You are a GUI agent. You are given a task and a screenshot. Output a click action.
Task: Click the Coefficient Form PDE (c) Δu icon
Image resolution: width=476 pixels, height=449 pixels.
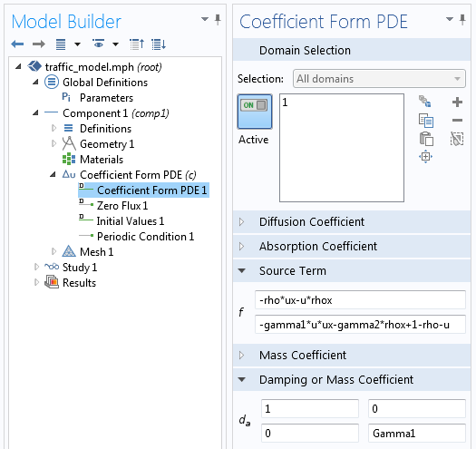tap(69, 174)
